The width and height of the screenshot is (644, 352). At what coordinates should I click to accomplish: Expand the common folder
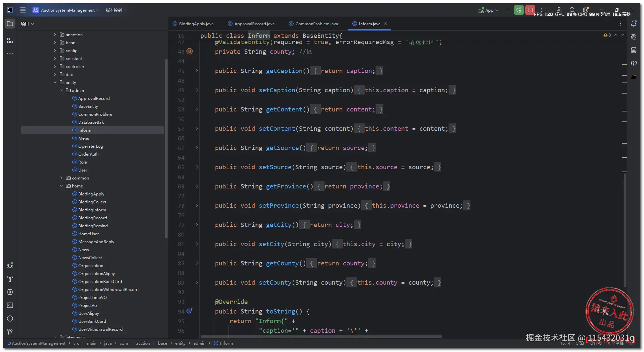click(x=61, y=178)
